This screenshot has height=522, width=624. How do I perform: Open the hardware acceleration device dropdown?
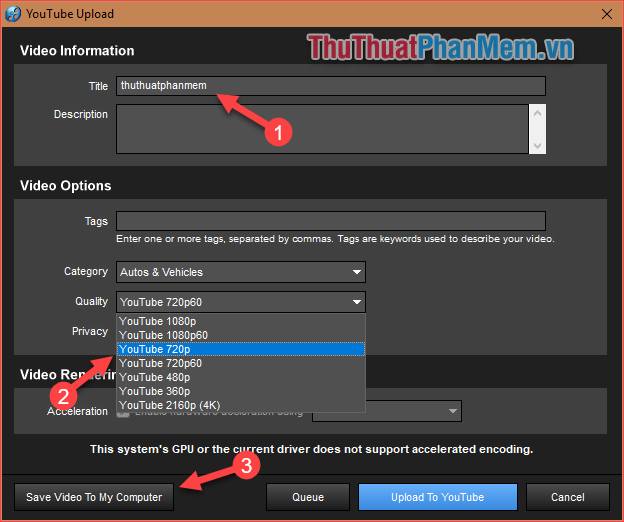tap(387, 411)
